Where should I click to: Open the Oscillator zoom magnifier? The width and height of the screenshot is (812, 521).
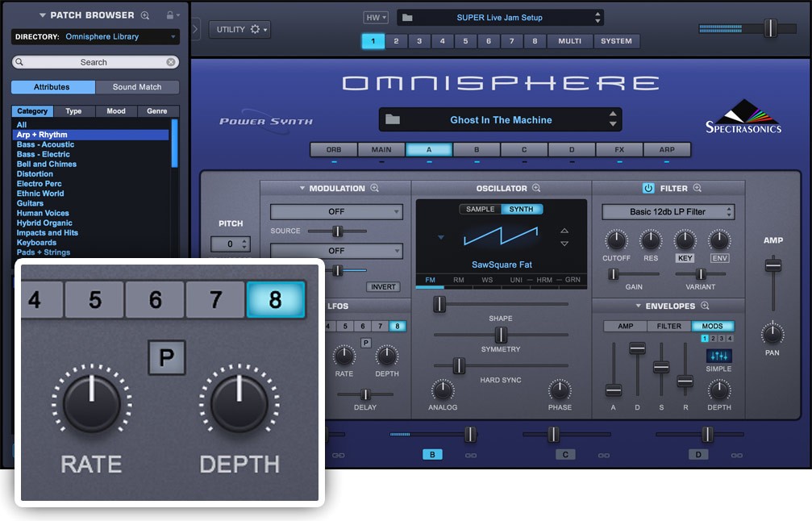point(536,189)
